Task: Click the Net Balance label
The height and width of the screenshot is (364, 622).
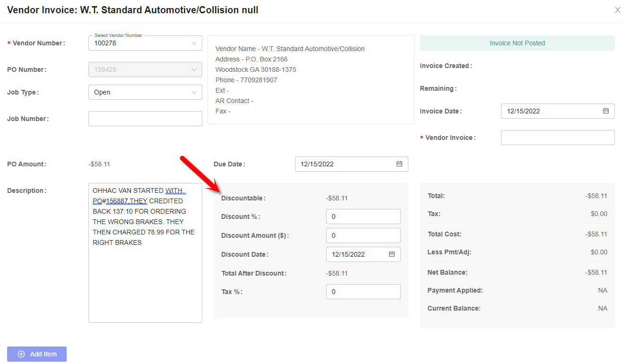Action: [x=448, y=272]
